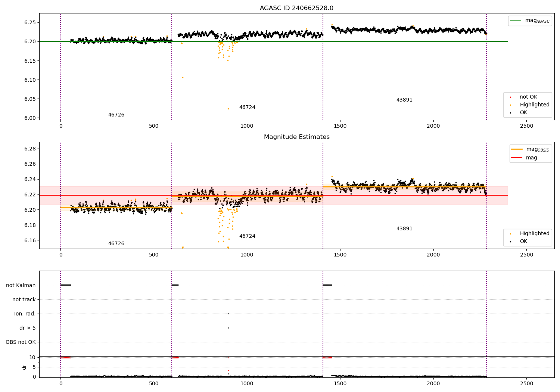The image size is (560, 392).
Task: Click the 5 tick on the dr axis
Action: [x=34, y=367]
